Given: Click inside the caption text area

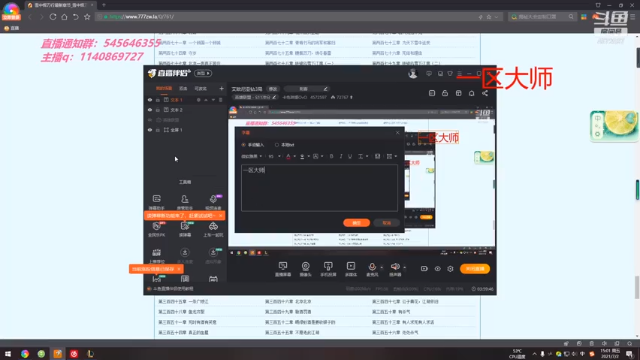Looking at the screenshot, I should pyautogui.click(x=319, y=188).
